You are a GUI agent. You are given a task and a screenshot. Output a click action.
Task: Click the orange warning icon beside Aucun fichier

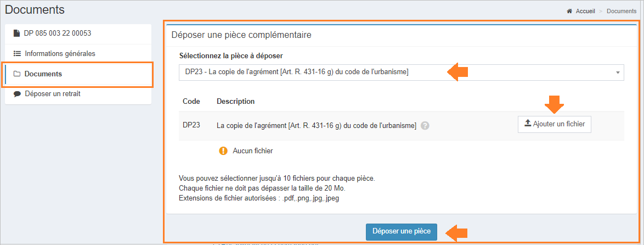(223, 151)
